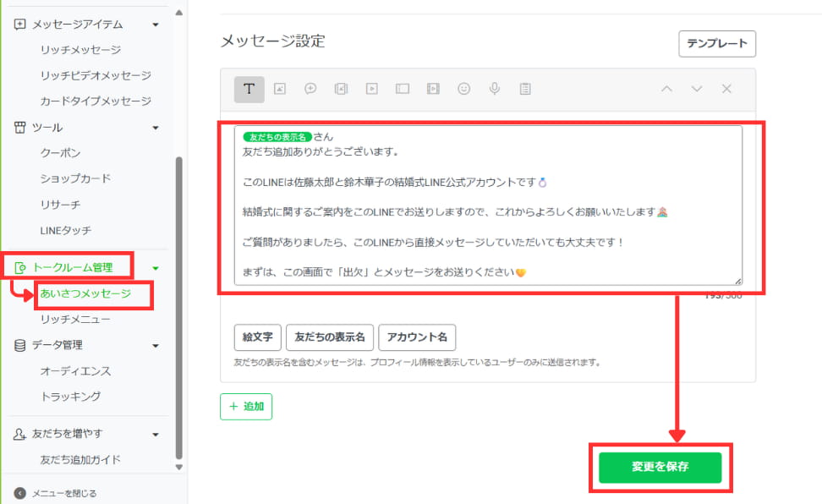Click the 友だちを増やす person icon
Screen dimensions: 822x504
click(19, 434)
